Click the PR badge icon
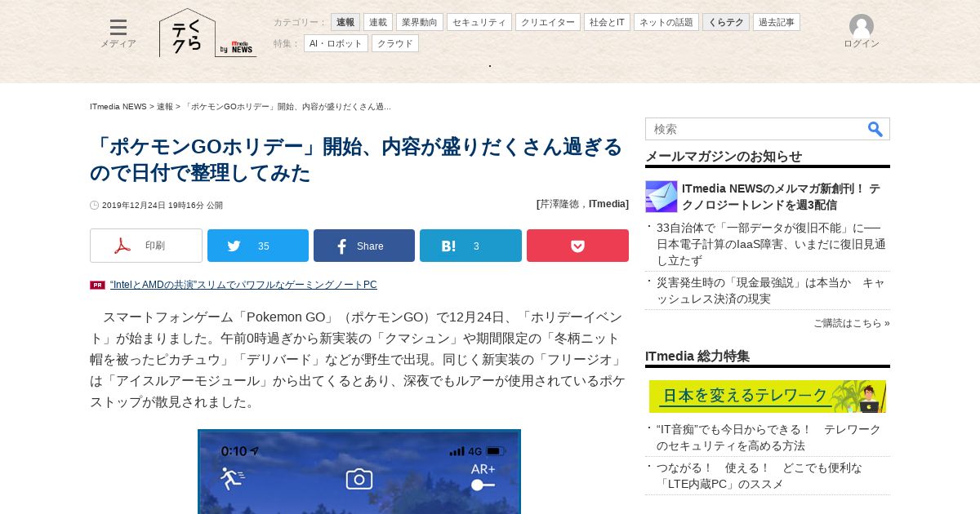 click(x=97, y=285)
